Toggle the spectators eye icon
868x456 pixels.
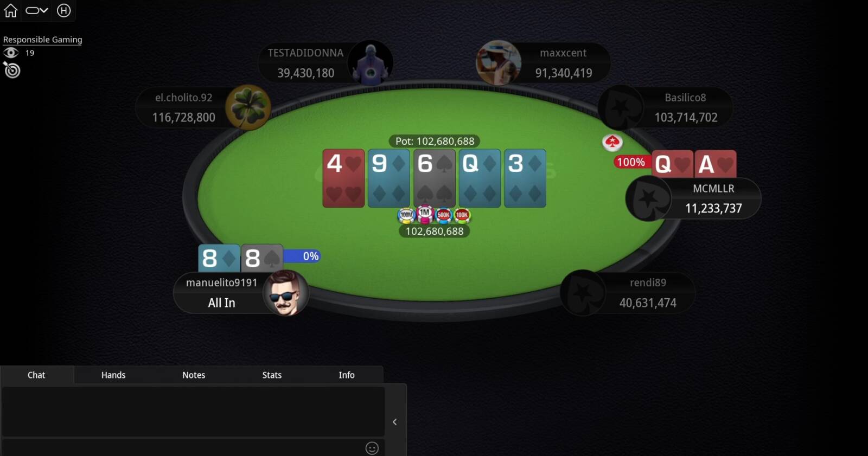click(11, 53)
